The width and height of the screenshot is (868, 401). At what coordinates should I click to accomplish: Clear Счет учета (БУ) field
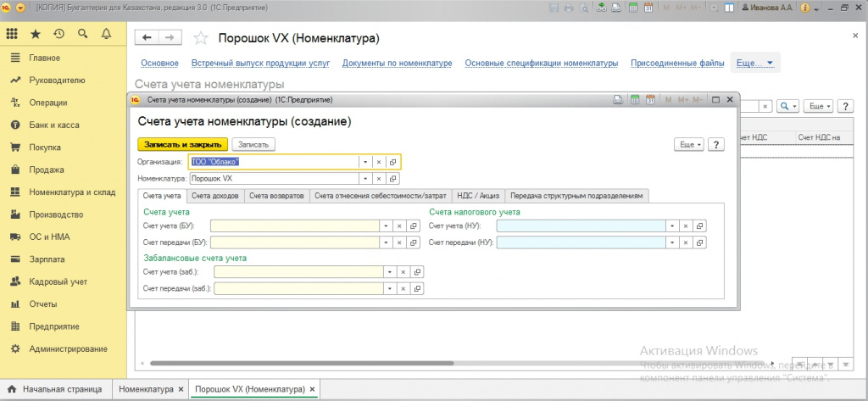pos(400,226)
